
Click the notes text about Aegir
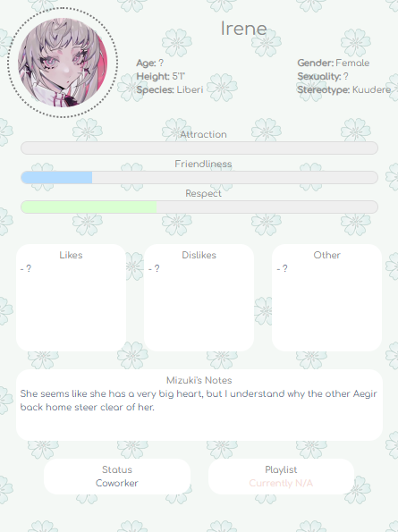(x=199, y=401)
